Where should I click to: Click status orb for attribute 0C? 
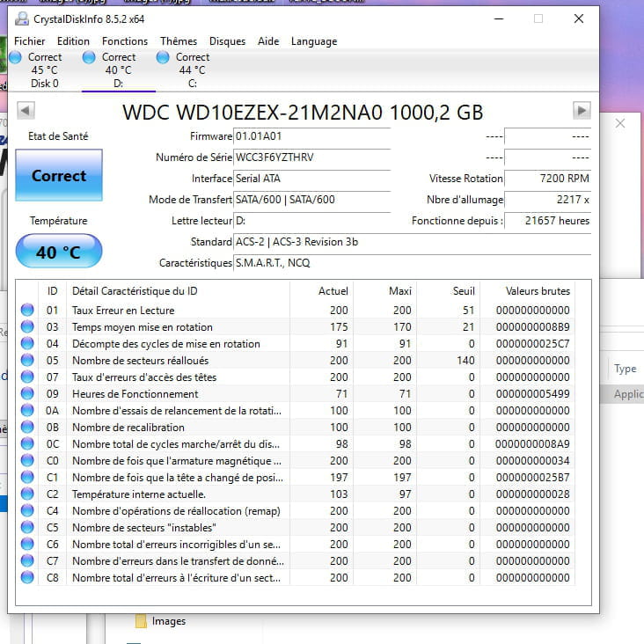(x=27, y=443)
